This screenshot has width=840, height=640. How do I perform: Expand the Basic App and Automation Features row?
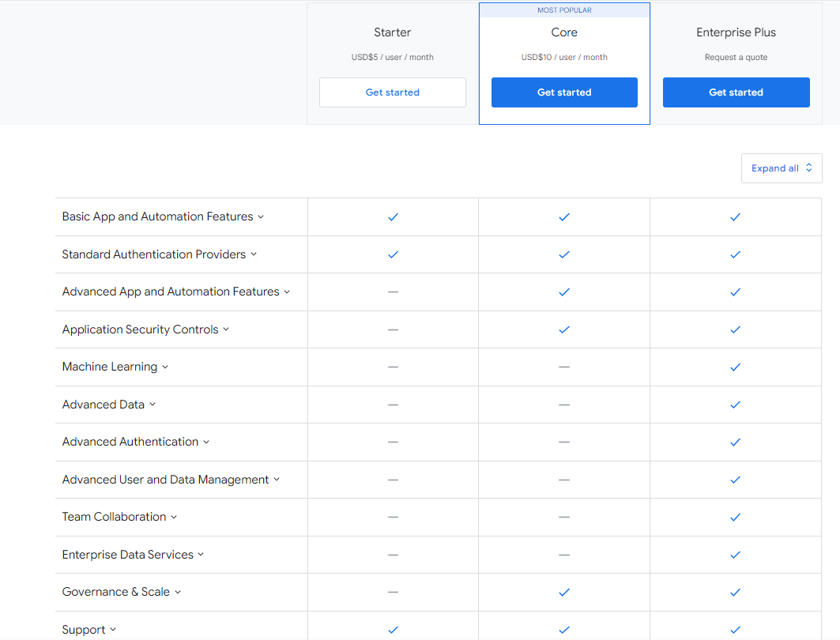point(163,216)
